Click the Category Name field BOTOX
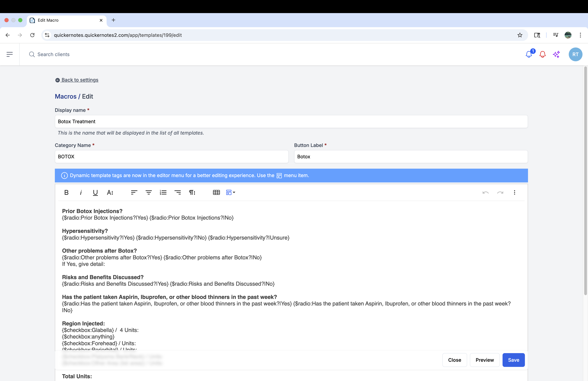 click(x=171, y=157)
